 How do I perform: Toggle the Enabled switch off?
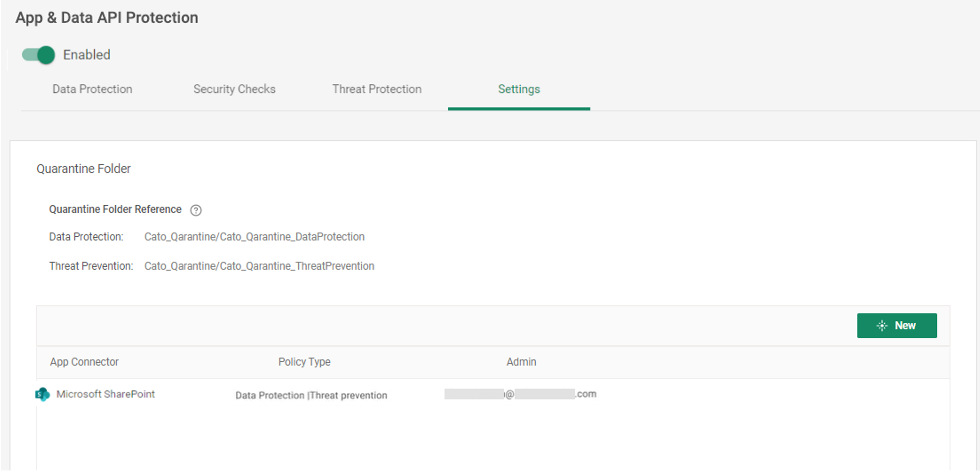tap(38, 55)
